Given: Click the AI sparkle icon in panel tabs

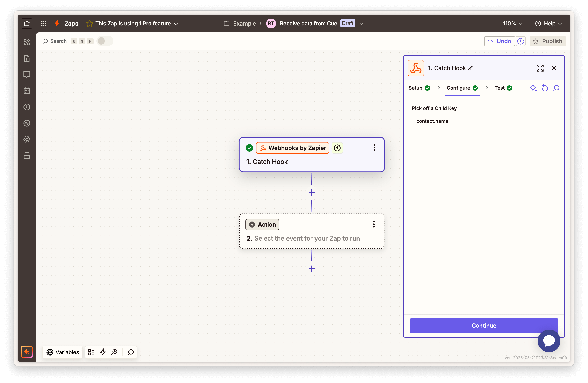Looking at the screenshot, I should pos(533,88).
